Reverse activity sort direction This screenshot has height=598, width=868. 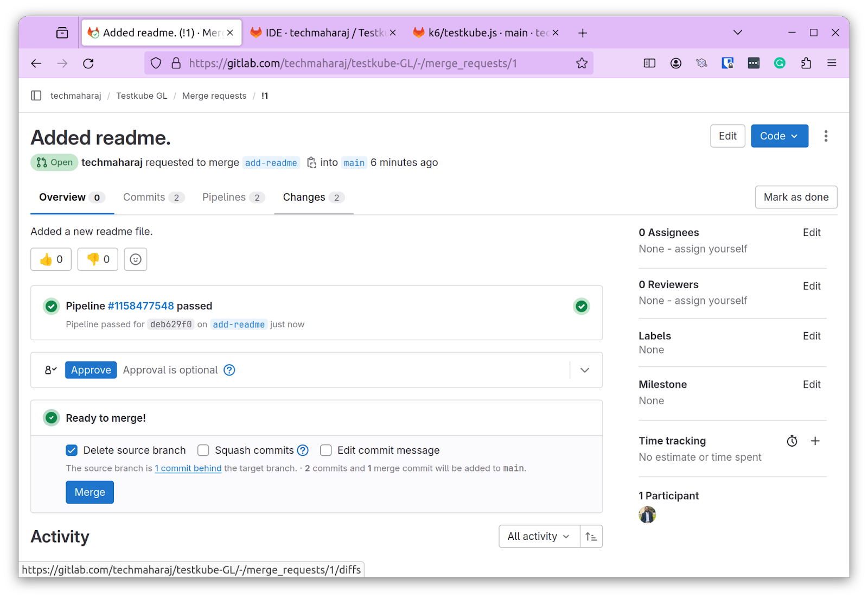(591, 537)
